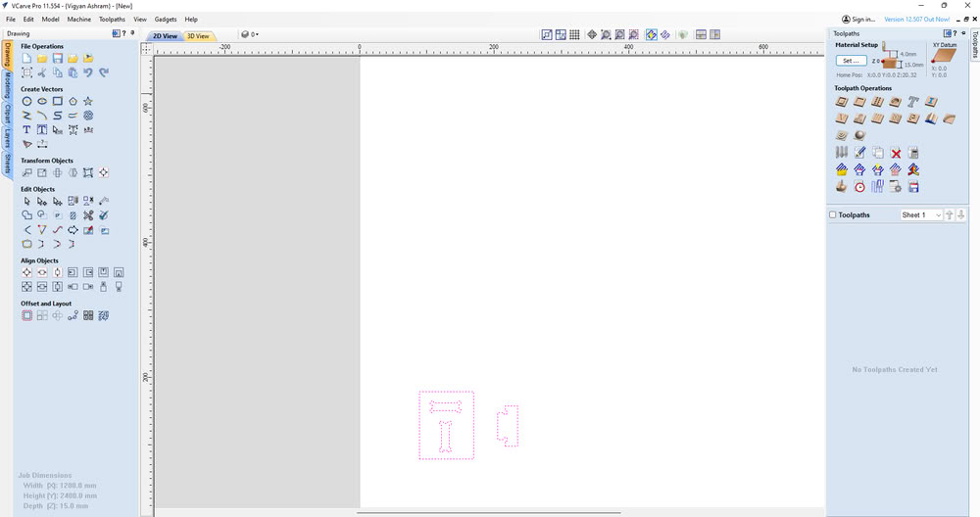Click the Save Toolpaths disk icon
This screenshot has width=980, height=517.
pyautogui.click(x=913, y=187)
